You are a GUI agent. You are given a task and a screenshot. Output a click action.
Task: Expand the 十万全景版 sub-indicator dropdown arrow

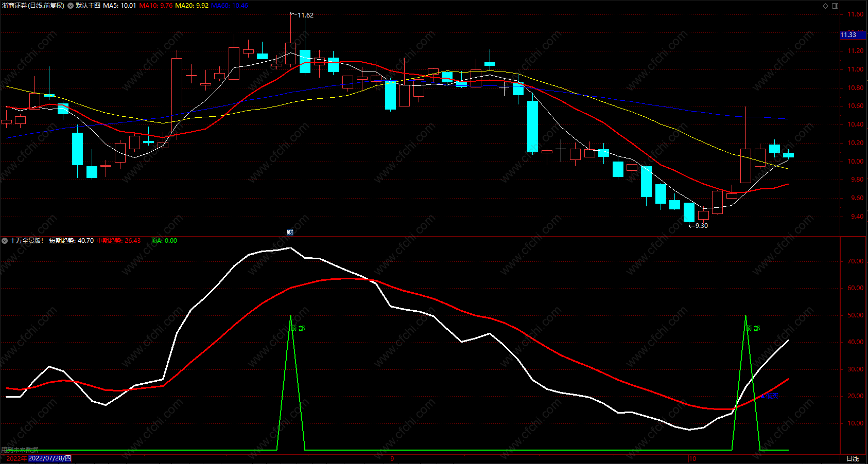coord(5,241)
